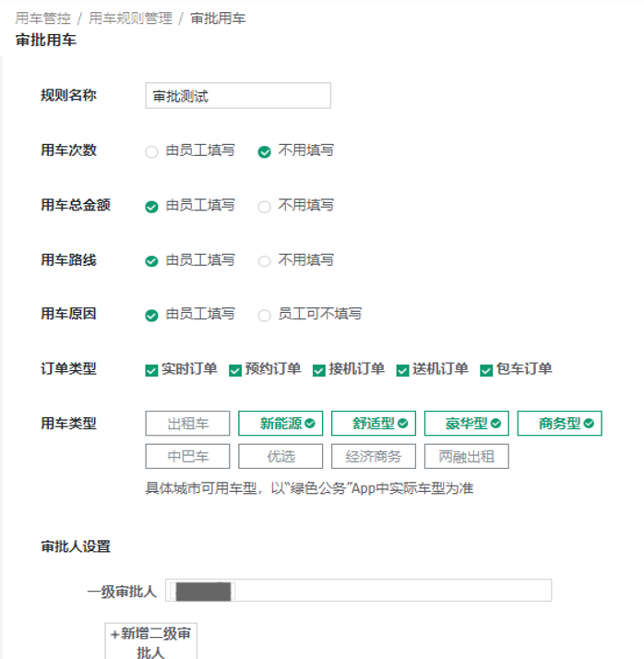Choose the 优选 vehicle type
Screen dimensions: 644x659
tap(280, 456)
